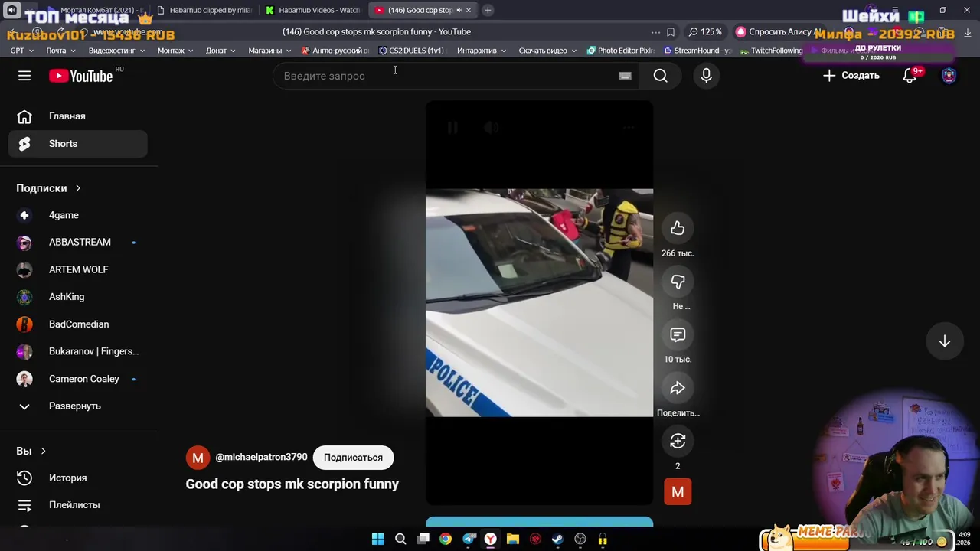Open StreamHound bookmark
This screenshot has height=551, width=980.
pos(697,51)
